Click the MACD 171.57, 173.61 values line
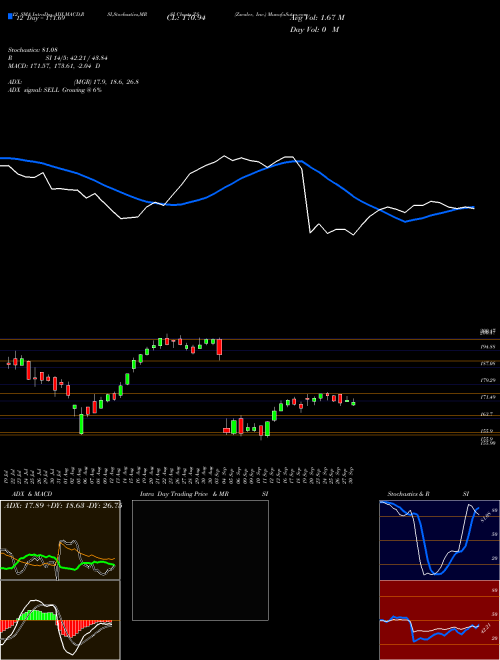The image size is (500, 660). [54, 66]
